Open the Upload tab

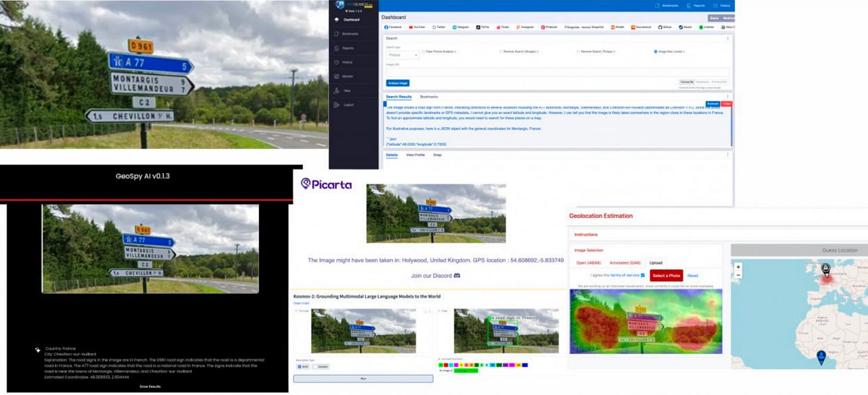click(x=656, y=263)
